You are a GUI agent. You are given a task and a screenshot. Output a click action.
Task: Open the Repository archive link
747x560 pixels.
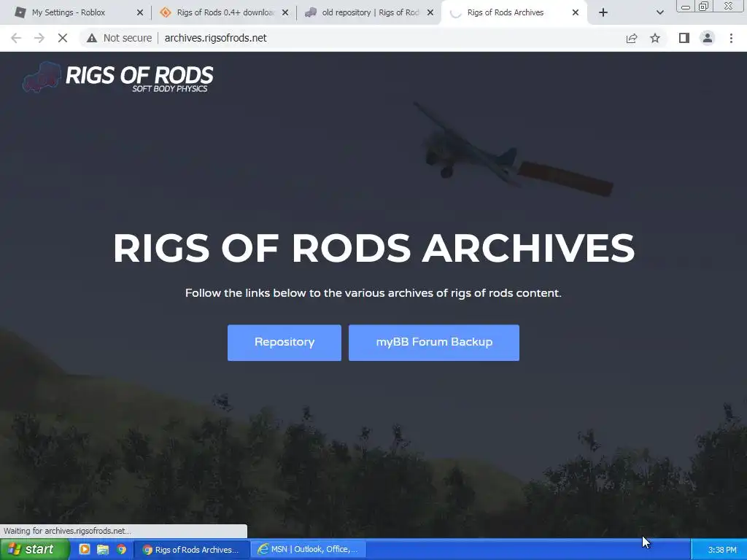point(284,343)
